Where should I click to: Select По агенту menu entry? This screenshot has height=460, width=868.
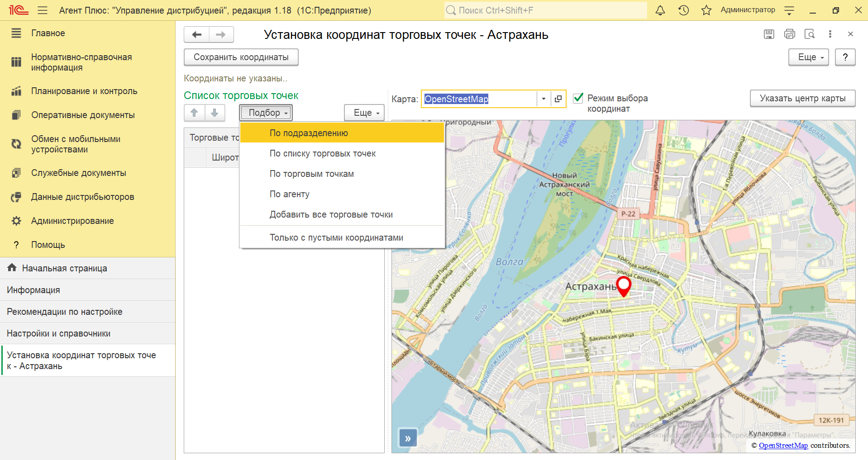click(290, 194)
